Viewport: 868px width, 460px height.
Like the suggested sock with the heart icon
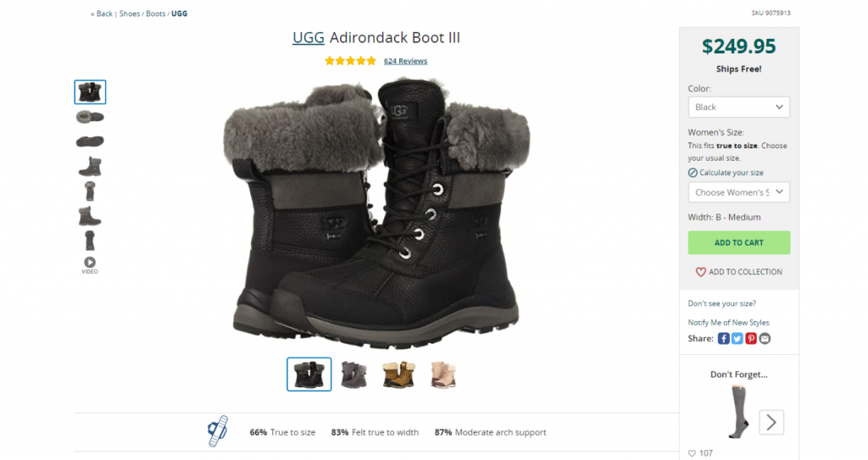[692, 453]
